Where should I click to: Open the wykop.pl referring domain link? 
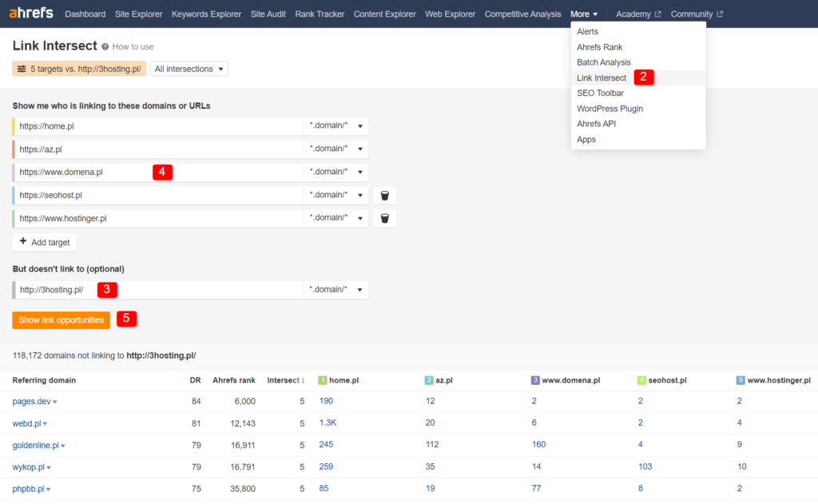click(27, 467)
